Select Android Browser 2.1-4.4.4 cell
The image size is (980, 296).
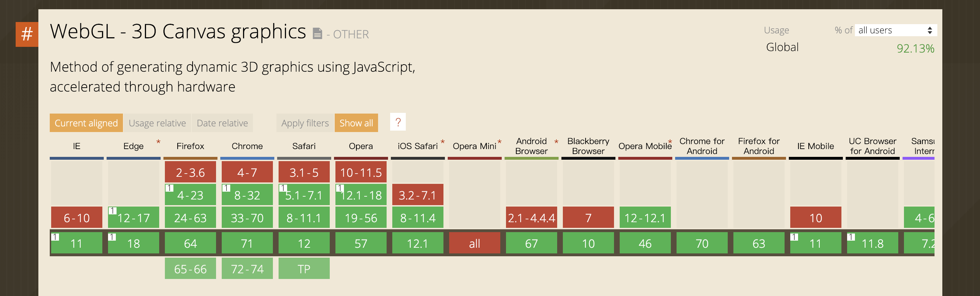pyautogui.click(x=531, y=217)
